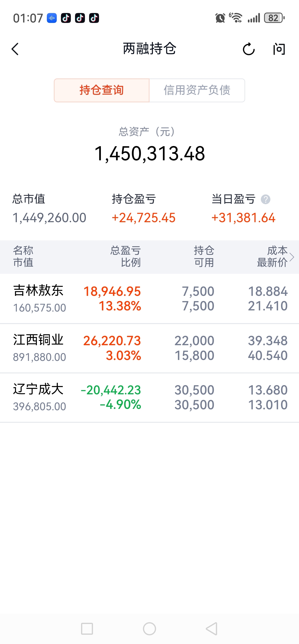Tap the Android back triangle button

tap(212, 629)
